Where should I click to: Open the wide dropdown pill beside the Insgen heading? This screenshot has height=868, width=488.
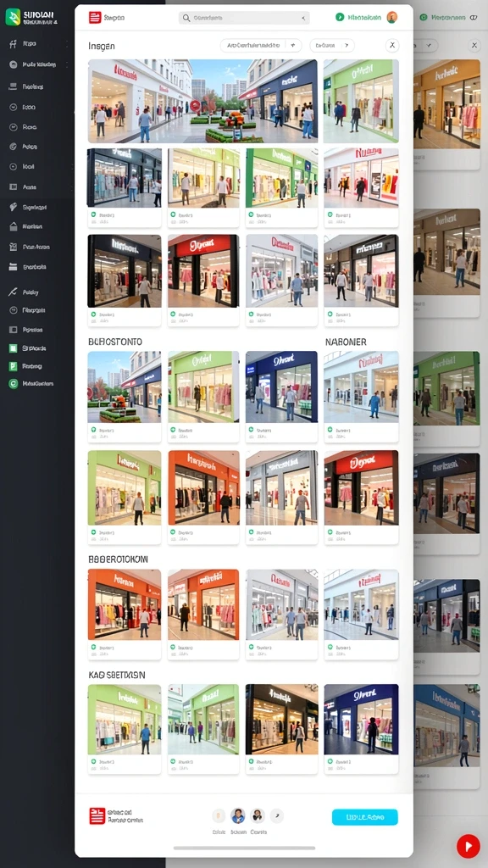pyautogui.click(x=261, y=46)
